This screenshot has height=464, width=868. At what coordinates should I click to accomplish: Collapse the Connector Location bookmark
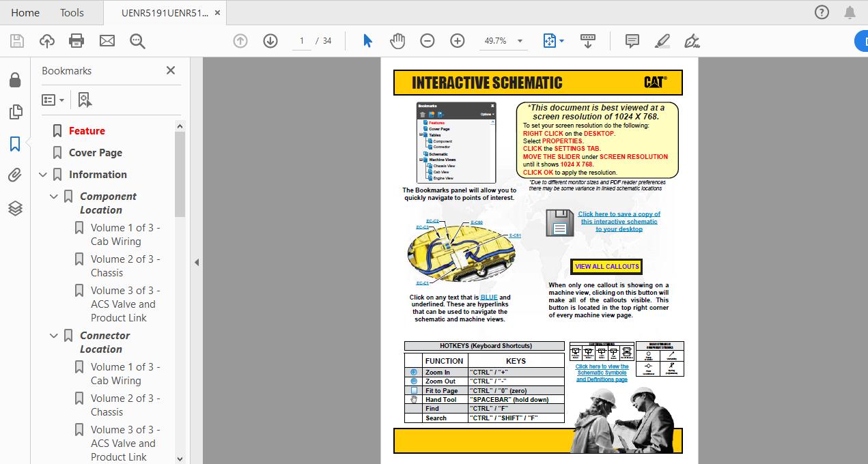(x=53, y=335)
